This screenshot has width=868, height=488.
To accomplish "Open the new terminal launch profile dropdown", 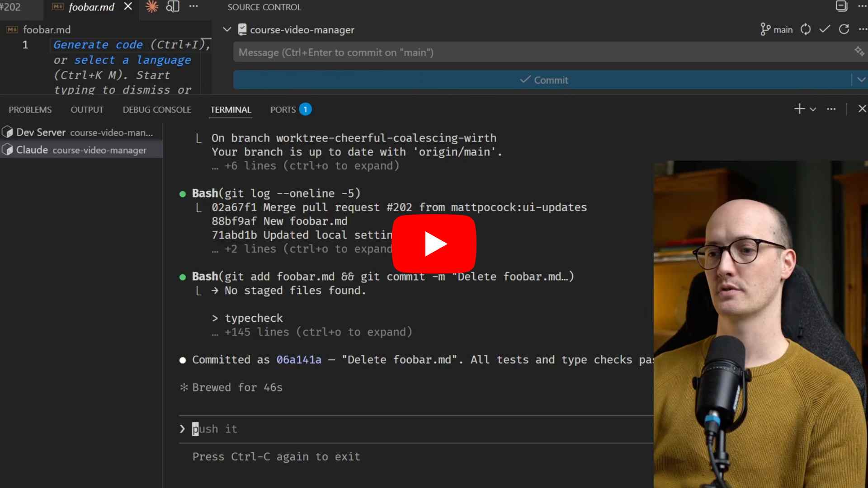I will [813, 109].
